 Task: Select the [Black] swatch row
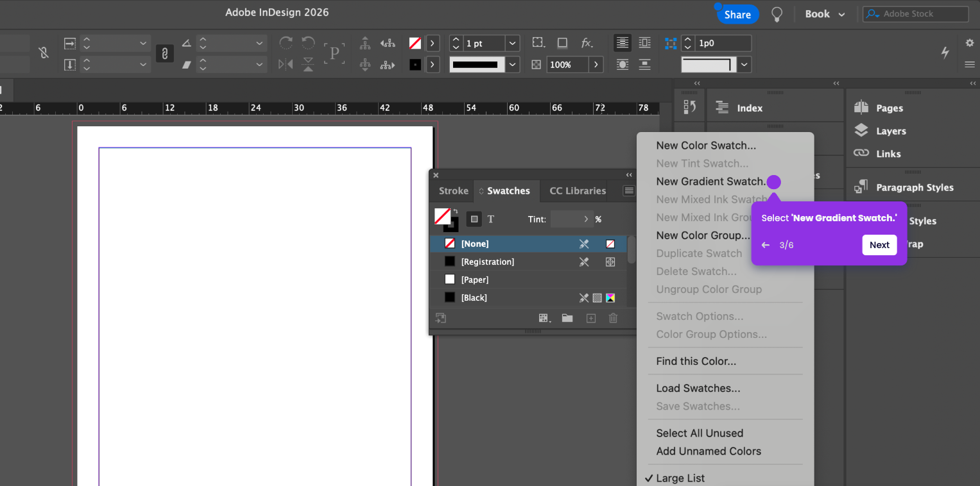(x=528, y=297)
